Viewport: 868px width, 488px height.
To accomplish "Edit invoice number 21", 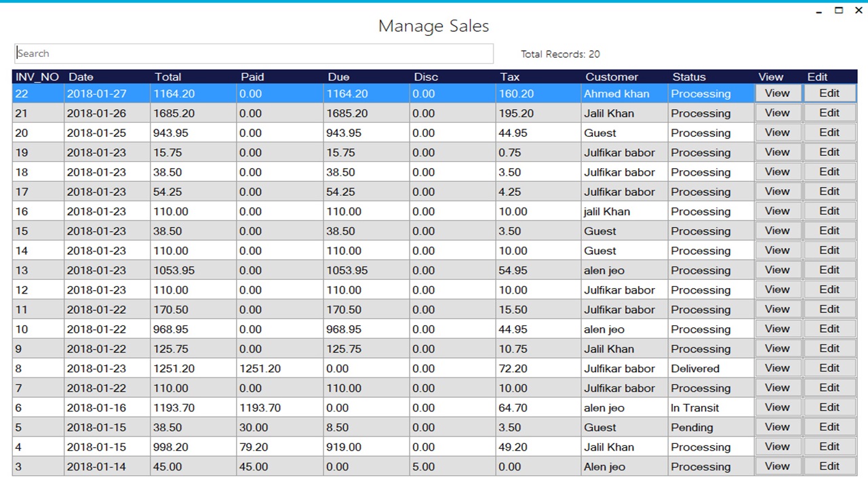I will 830,113.
